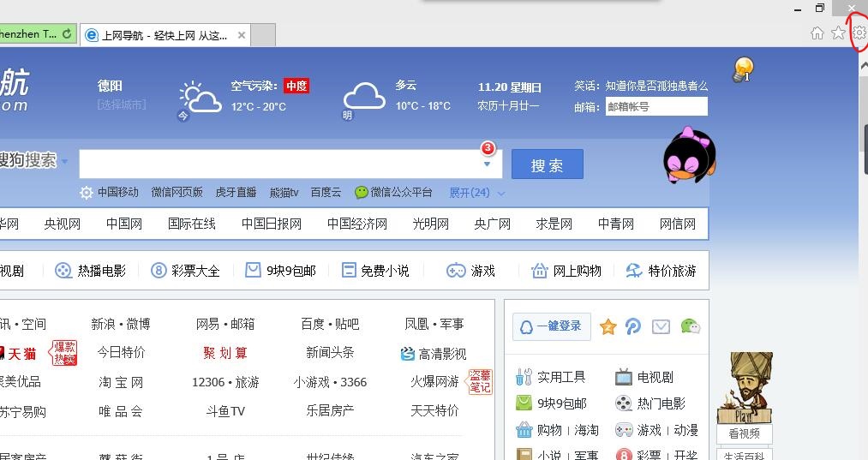Open 新浪·微博 site link

(121, 324)
